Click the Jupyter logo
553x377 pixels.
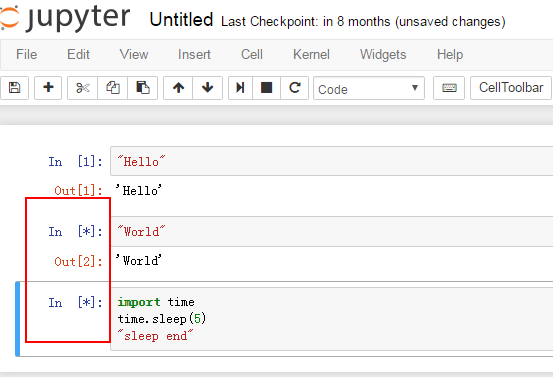point(65,18)
